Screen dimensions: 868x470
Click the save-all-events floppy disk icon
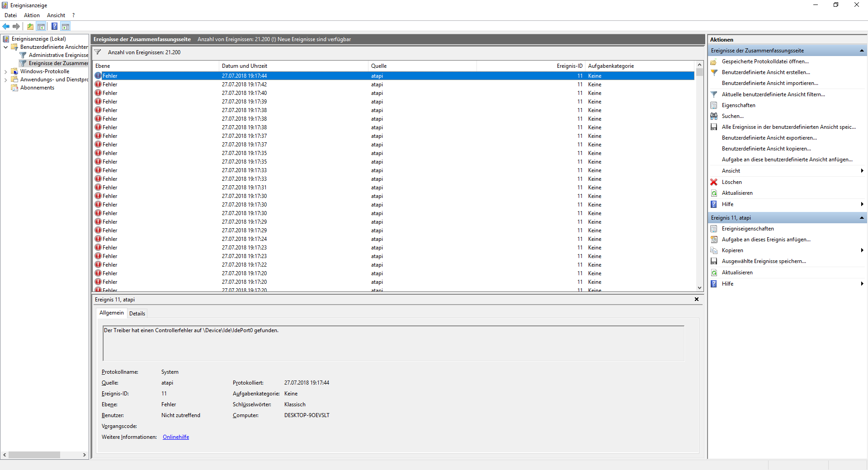point(714,127)
